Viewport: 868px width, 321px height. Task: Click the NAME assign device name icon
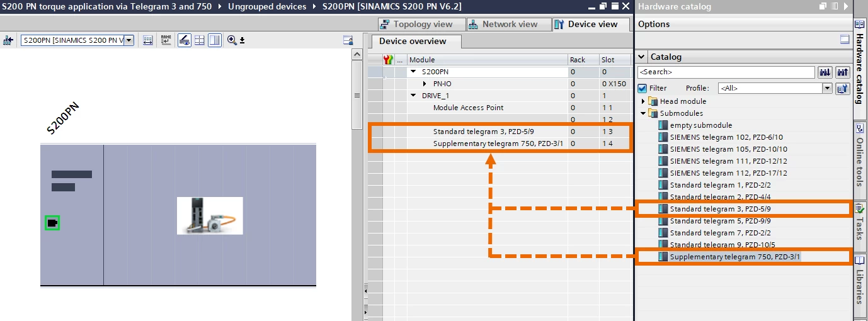coord(166,40)
